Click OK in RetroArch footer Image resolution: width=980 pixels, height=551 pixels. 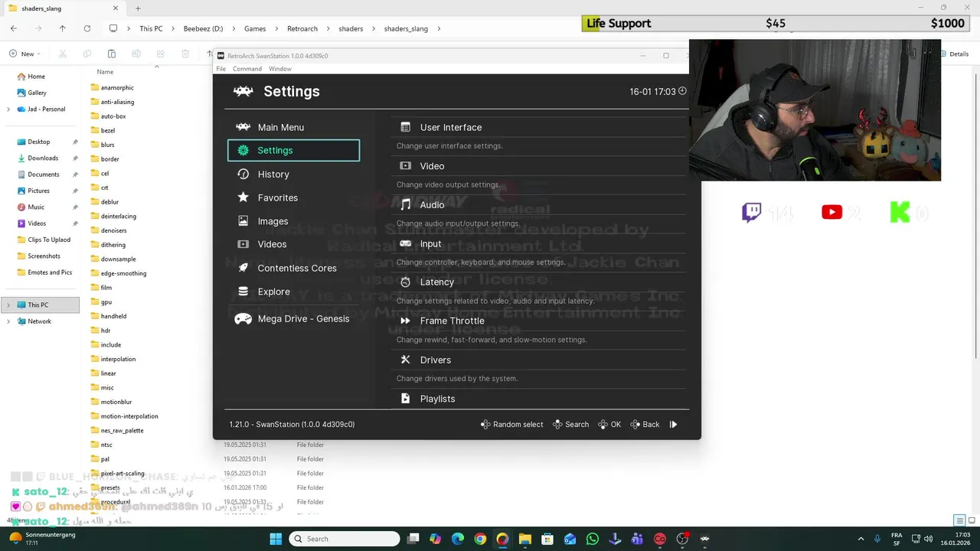pyautogui.click(x=609, y=425)
